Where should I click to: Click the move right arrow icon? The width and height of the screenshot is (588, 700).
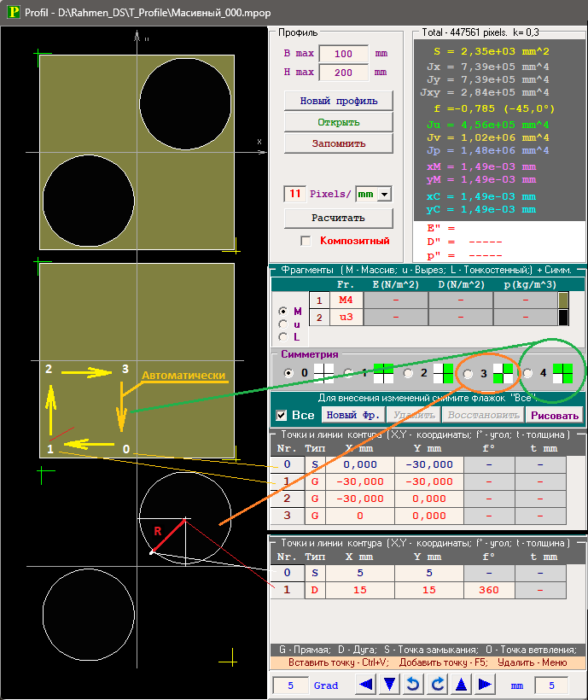[x=486, y=685]
